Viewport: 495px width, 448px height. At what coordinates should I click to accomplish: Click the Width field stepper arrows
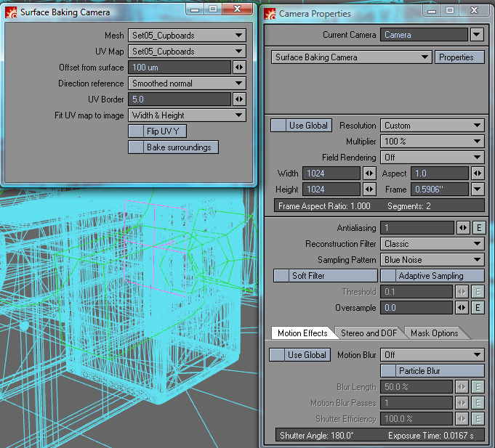click(x=369, y=174)
